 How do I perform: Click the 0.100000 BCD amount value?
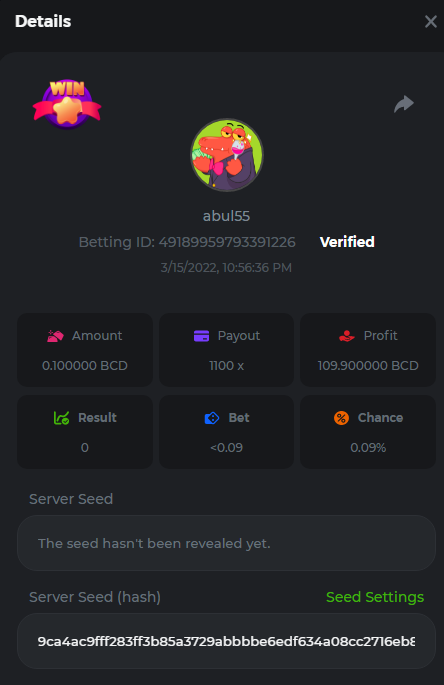tap(85, 365)
